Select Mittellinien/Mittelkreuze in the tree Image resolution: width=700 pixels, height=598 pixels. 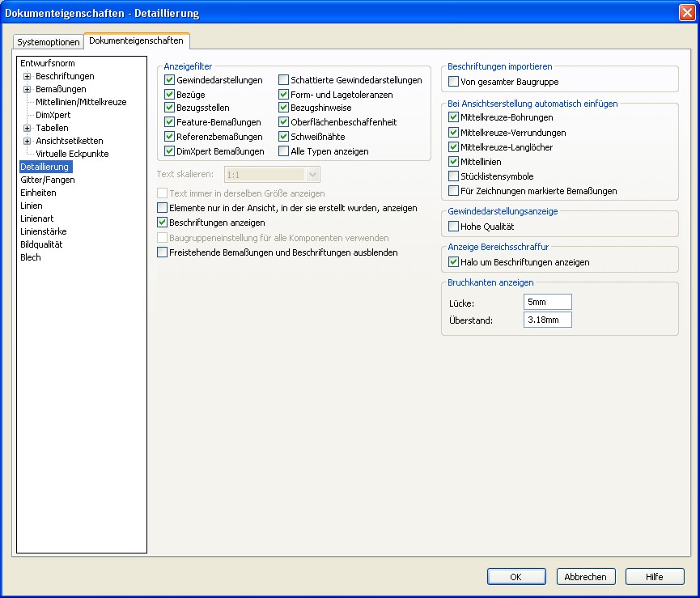(81, 102)
